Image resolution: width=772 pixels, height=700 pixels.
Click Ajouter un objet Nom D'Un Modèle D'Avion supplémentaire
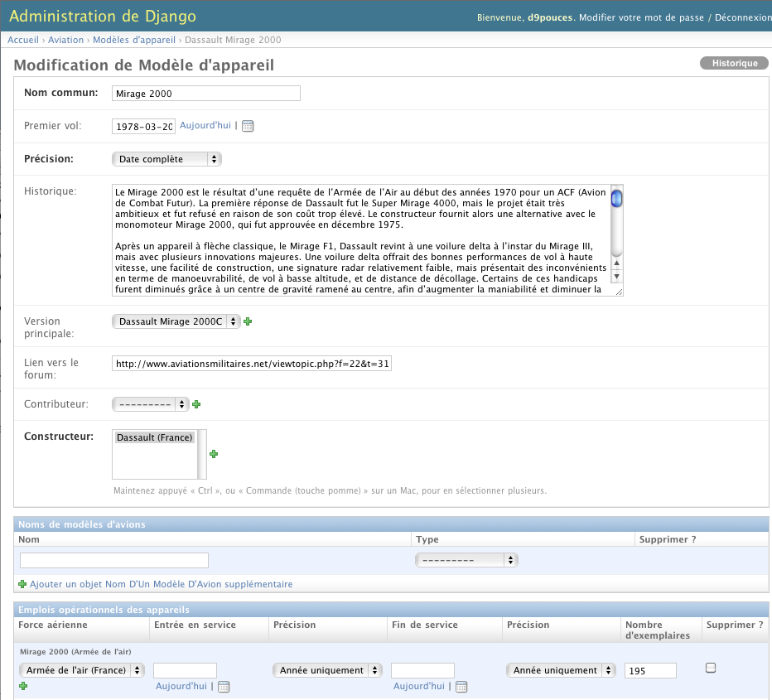(161, 584)
